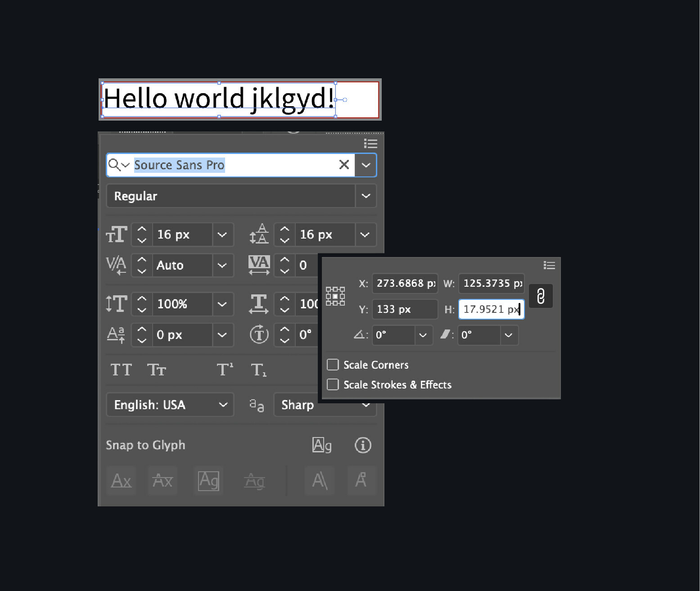Click the horizontal scale icon
This screenshot has height=591, width=700.
259,304
